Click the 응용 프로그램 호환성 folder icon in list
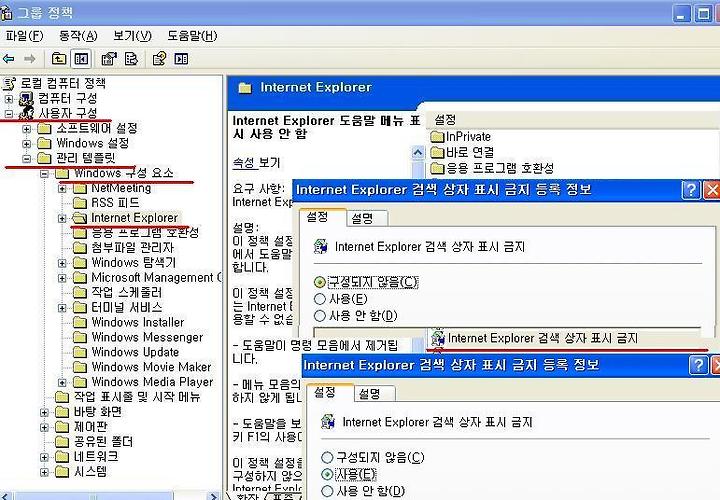 (x=438, y=168)
